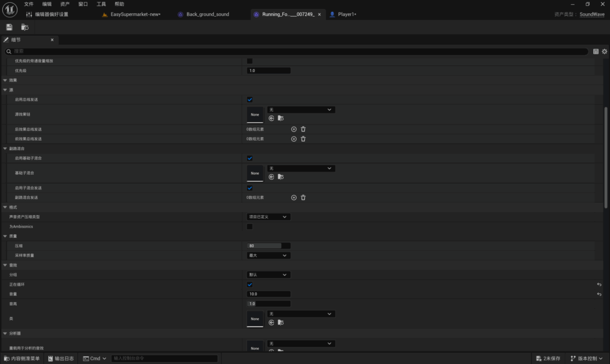Browse to asset in content browser icon
Screen dimensions: 610x364
coord(24,27)
